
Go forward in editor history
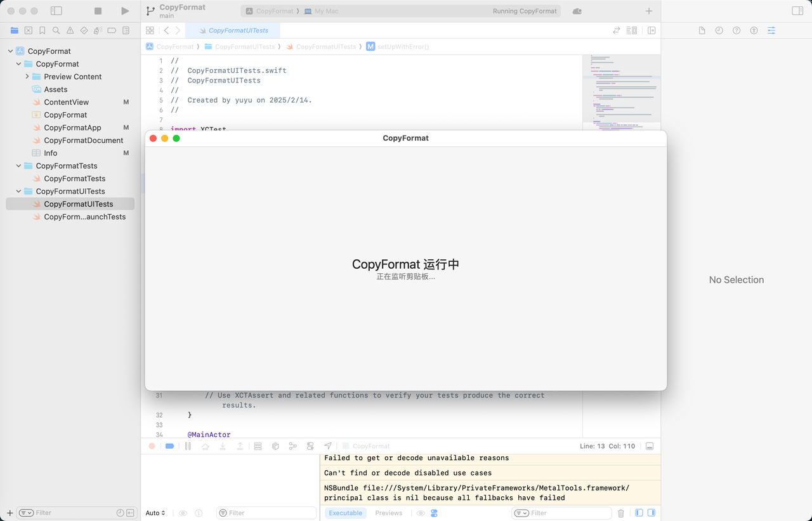[178, 30]
